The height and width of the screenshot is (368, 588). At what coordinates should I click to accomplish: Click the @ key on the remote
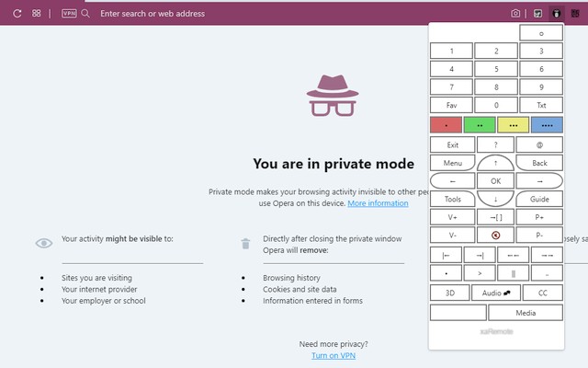coord(539,144)
